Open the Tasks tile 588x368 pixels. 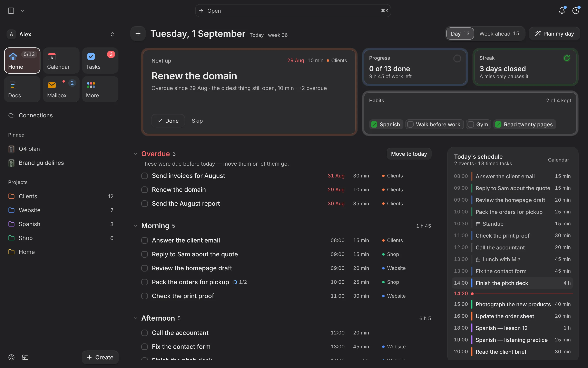100,61
